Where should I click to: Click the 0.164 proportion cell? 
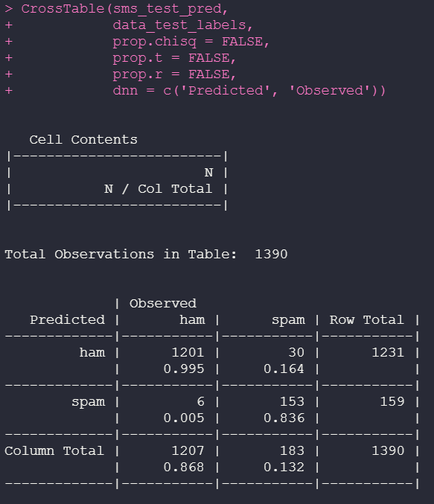[x=284, y=369]
